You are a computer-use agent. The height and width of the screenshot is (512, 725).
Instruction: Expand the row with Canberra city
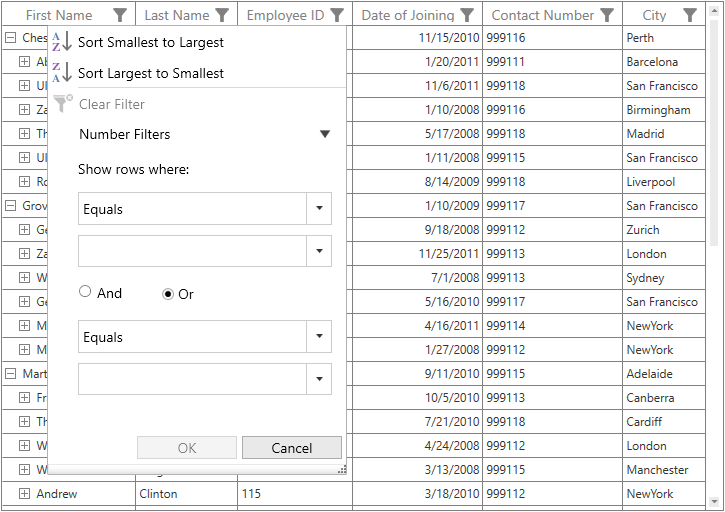[x=25, y=397]
